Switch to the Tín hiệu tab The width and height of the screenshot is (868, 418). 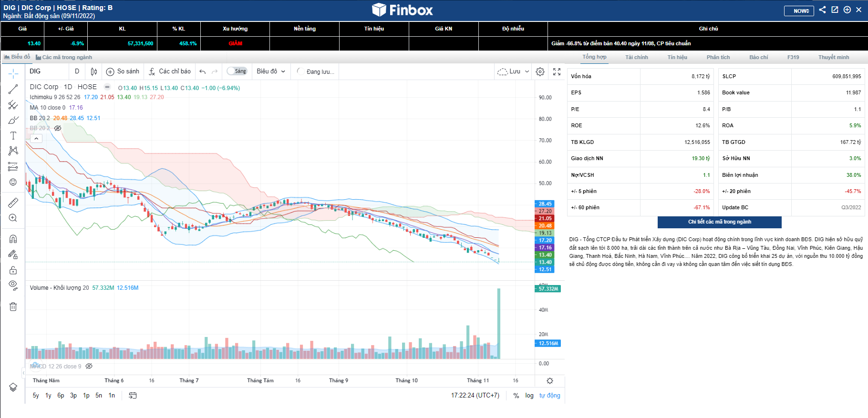pyautogui.click(x=677, y=57)
